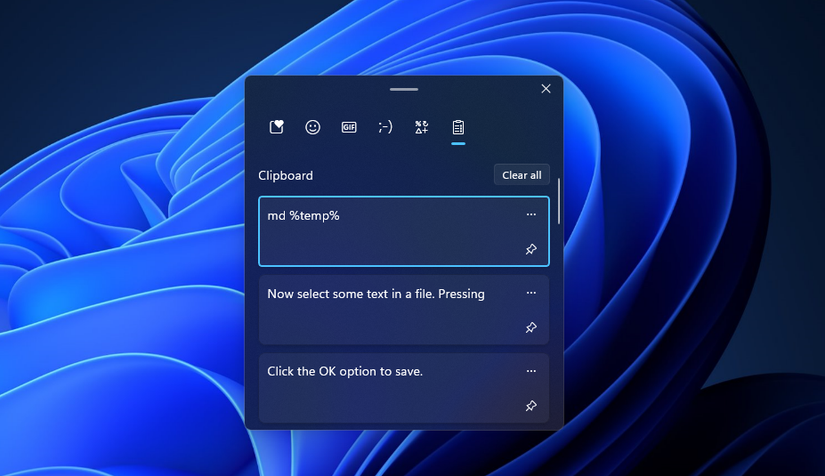Click the Clear all button
The image size is (825, 476).
521,175
